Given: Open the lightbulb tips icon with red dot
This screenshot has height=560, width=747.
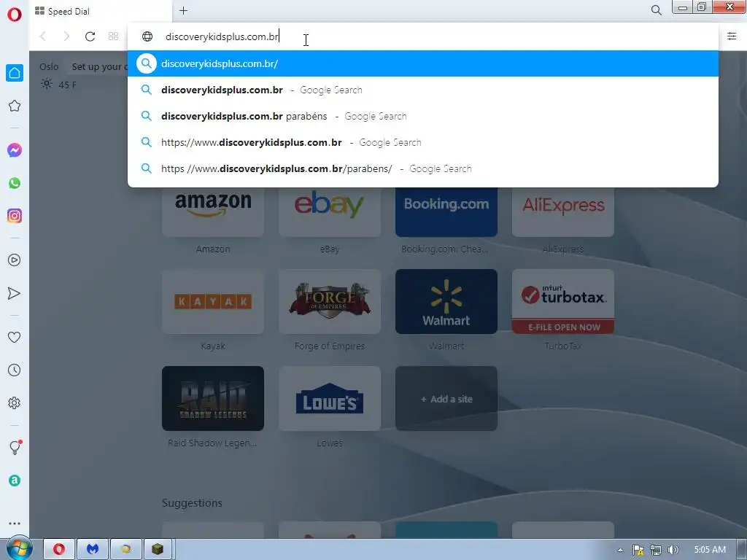Looking at the screenshot, I should pos(15,447).
